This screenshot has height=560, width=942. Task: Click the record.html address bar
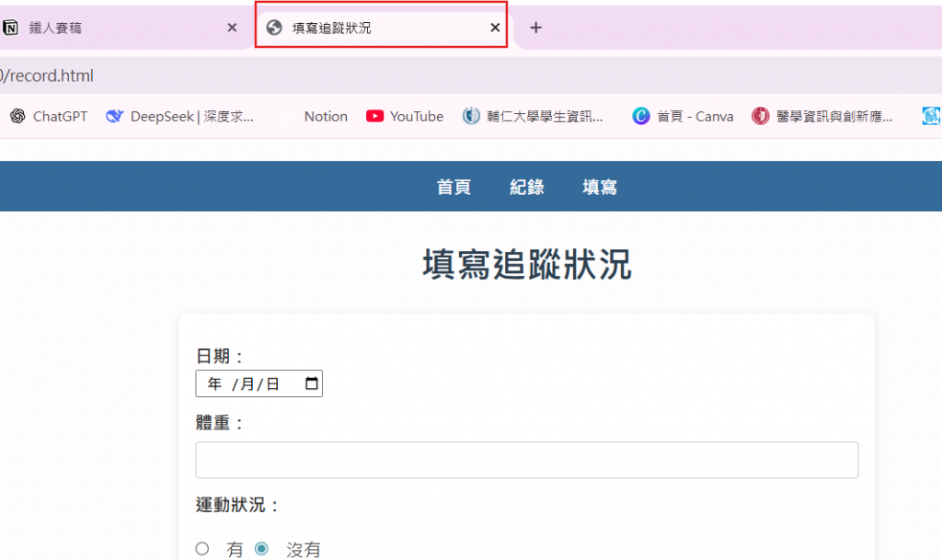(x=471, y=75)
